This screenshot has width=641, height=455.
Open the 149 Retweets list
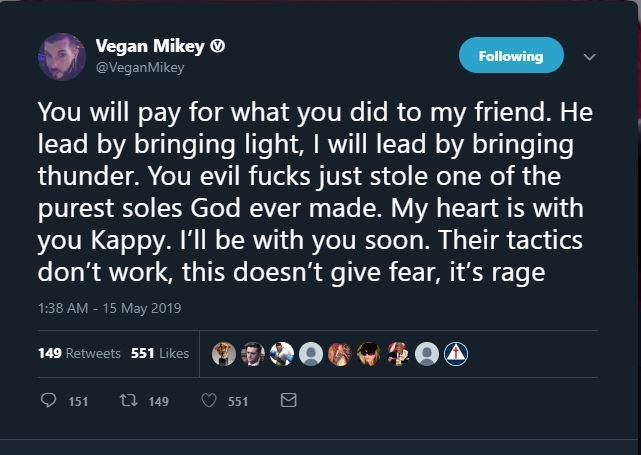click(79, 353)
